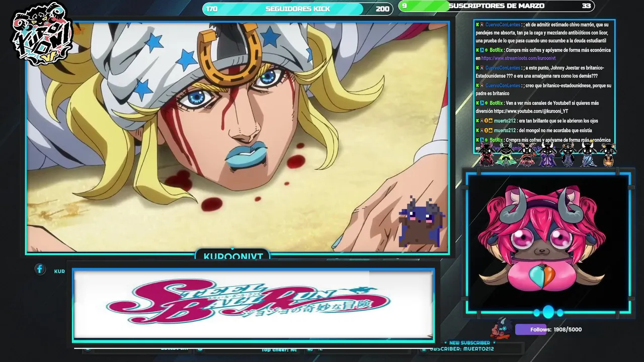Click the anime video frame
Image resolution: width=644 pixels, height=362 pixels.
pos(237,137)
